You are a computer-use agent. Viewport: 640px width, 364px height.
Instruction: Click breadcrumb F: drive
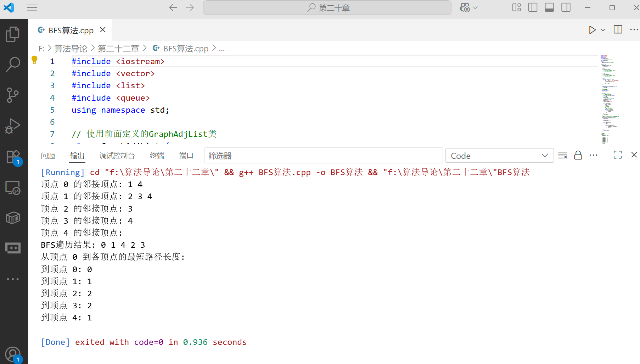(x=41, y=49)
